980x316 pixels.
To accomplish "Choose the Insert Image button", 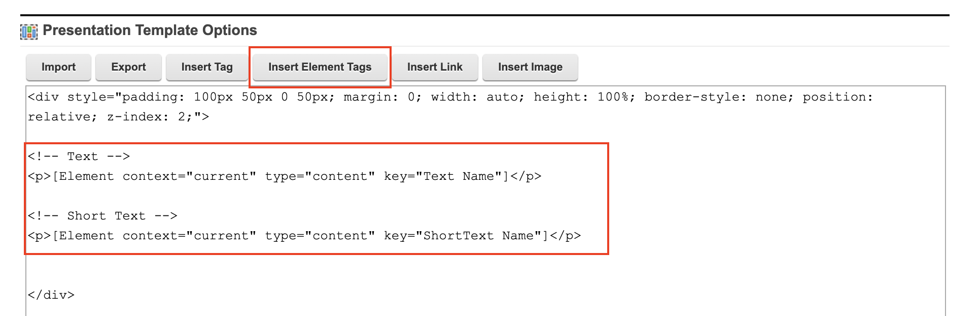I will (x=530, y=67).
